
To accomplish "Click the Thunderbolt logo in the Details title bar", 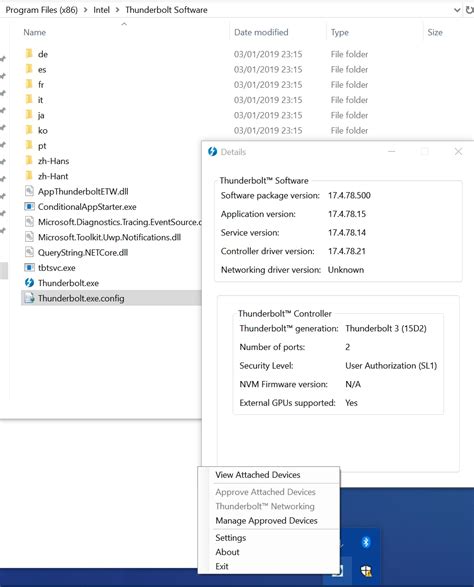I will pyautogui.click(x=212, y=152).
